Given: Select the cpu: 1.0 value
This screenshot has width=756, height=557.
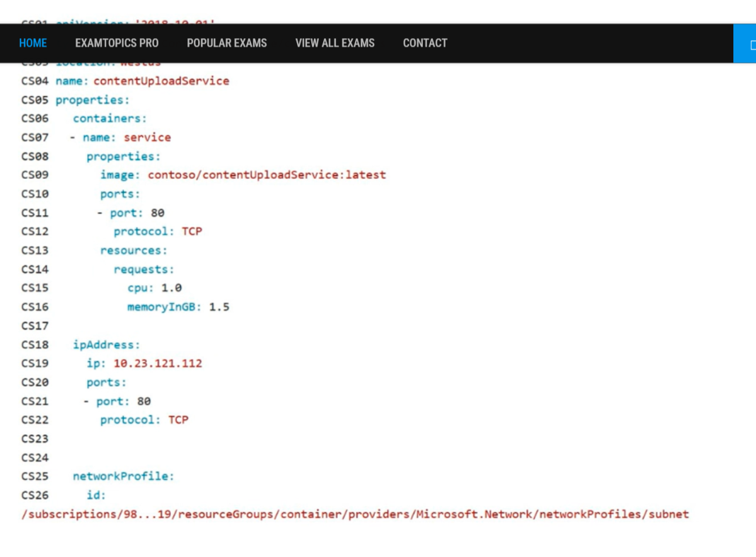Looking at the screenshot, I should click(171, 288).
